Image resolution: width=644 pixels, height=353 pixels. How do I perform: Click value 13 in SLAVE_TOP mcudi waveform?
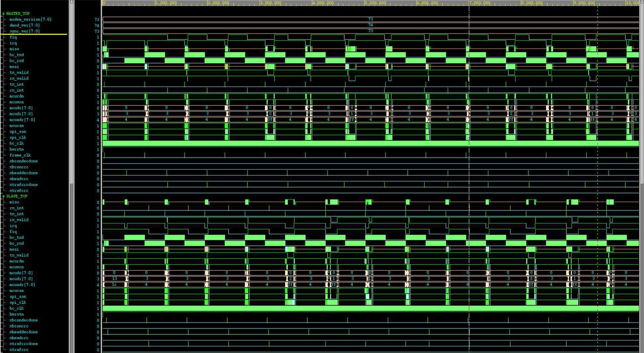point(115,279)
